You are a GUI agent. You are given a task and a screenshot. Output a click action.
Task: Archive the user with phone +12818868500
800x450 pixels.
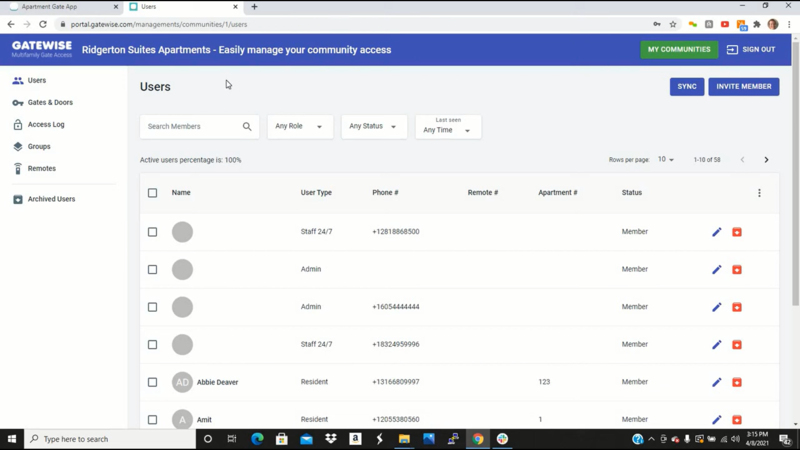(x=737, y=232)
